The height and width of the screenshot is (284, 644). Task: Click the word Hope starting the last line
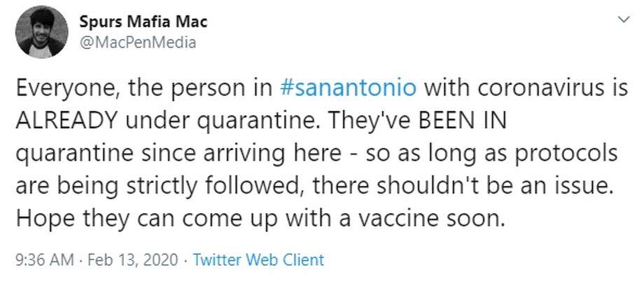[x=45, y=219]
